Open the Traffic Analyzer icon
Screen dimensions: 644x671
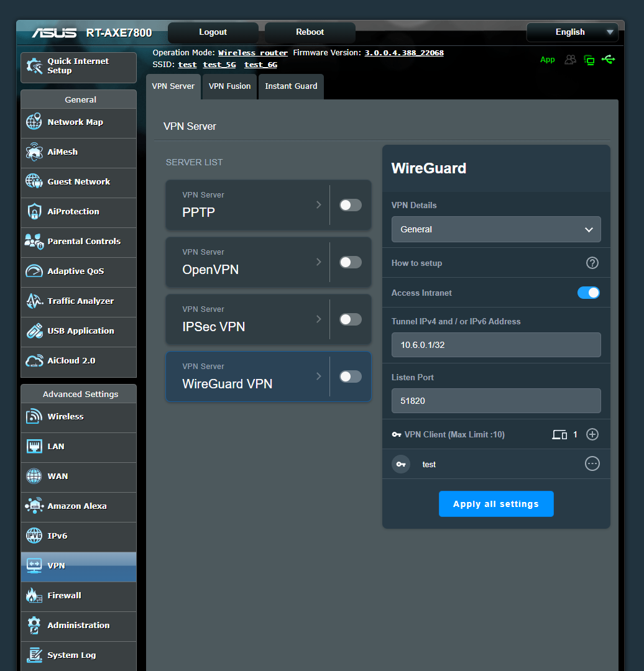click(34, 301)
